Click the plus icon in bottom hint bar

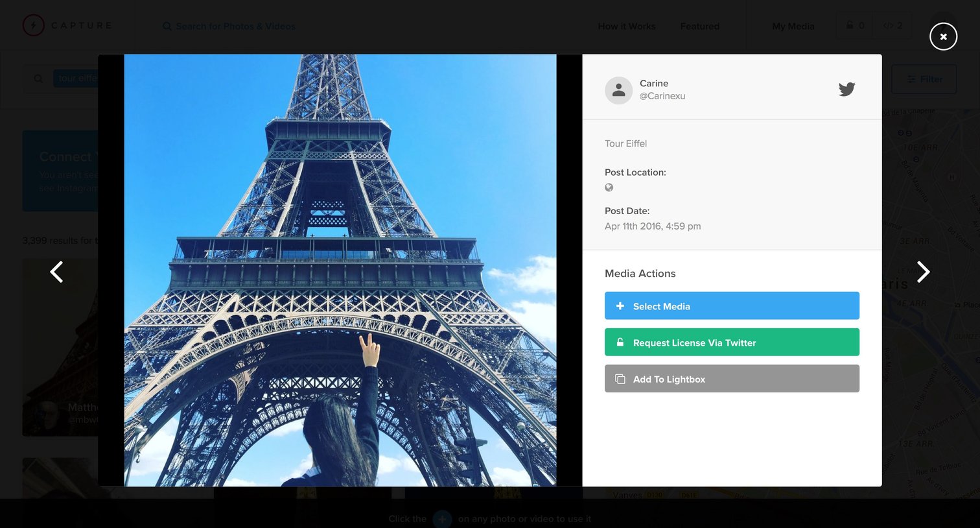pyautogui.click(x=442, y=519)
